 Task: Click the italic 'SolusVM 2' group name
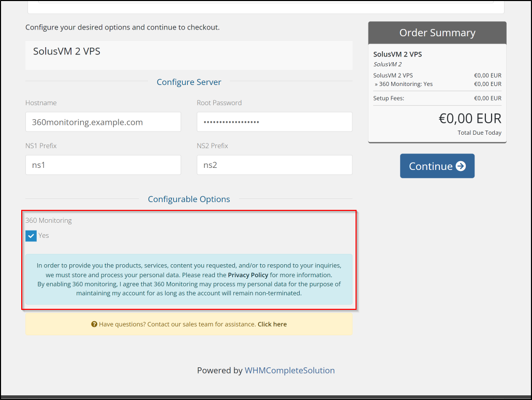388,64
